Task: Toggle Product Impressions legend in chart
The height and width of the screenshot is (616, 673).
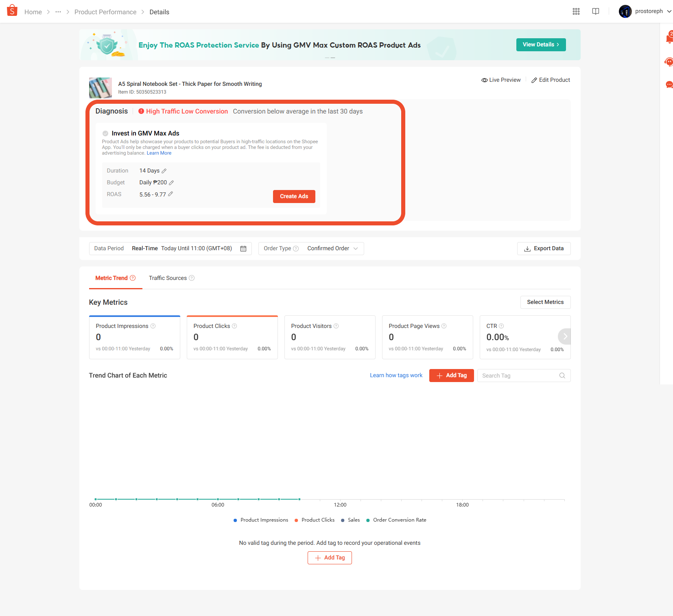Action: (x=261, y=520)
